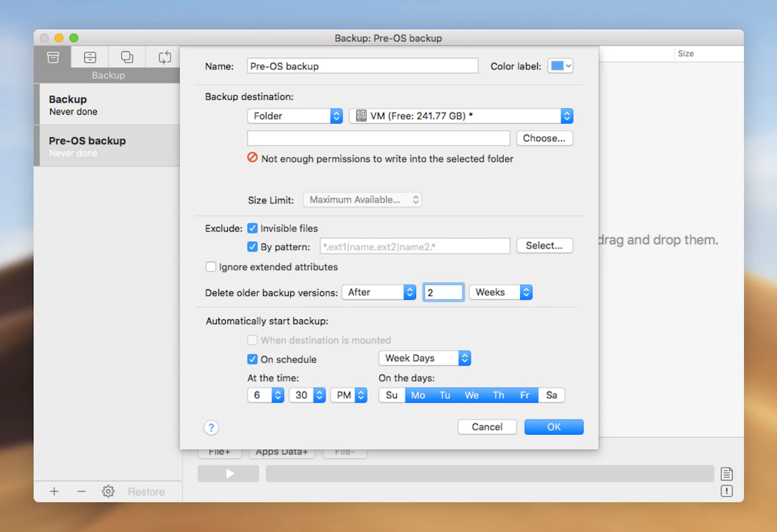The width and height of the screenshot is (777, 532).
Task: Click the backup Name text field
Action: (362, 66)
